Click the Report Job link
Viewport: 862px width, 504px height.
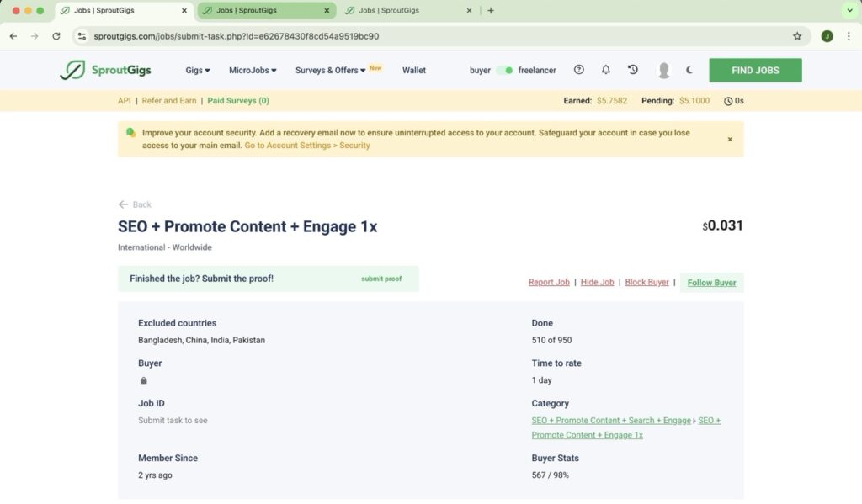click(549, 282)
